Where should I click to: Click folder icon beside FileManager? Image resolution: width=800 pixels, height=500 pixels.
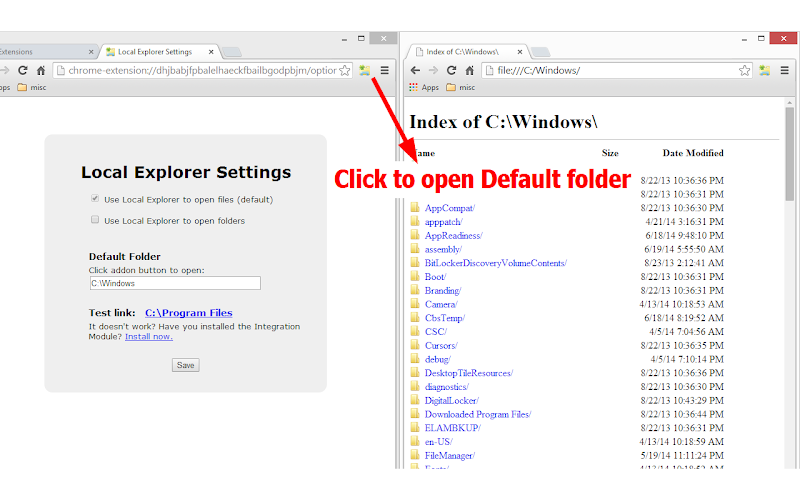(415, 455)
